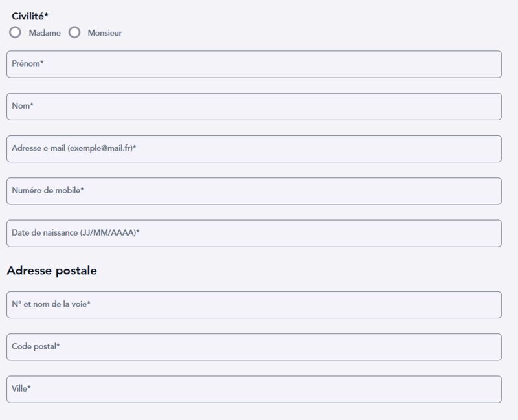Viewport: 518px width, 420px height.
Task: Click the Ville* placeholder label
Action: (x=21, y=388)
